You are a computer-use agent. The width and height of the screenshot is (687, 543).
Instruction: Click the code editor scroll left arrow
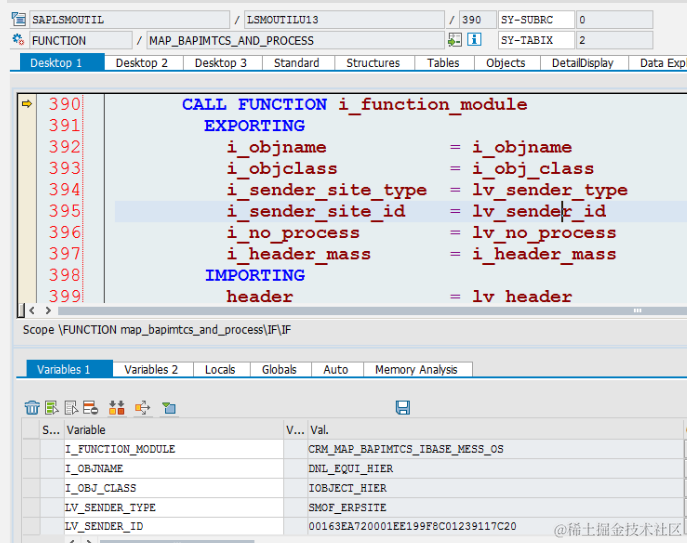click(x=32, y=310)
